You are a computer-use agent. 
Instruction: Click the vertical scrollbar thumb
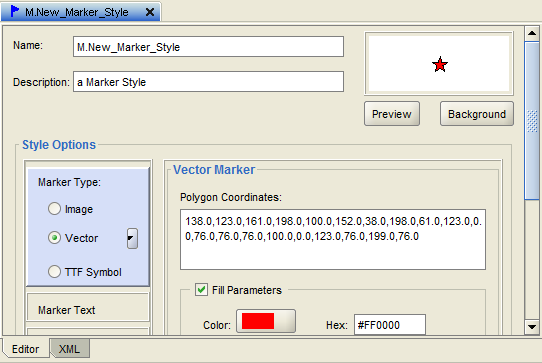(532, 120)
